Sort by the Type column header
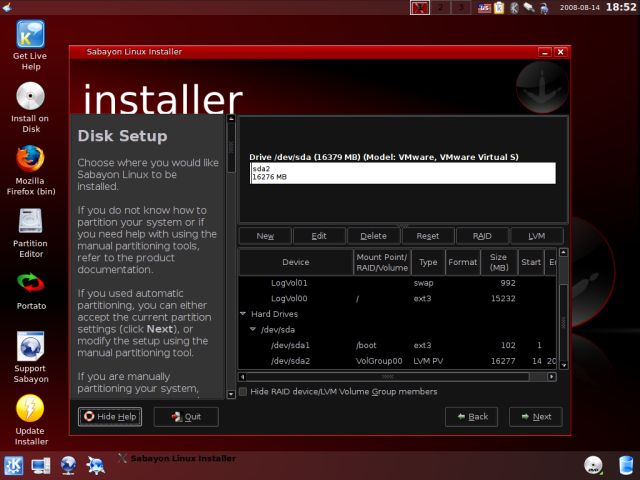This screenshot has height=480, width=640. click(x=428, y=262)
